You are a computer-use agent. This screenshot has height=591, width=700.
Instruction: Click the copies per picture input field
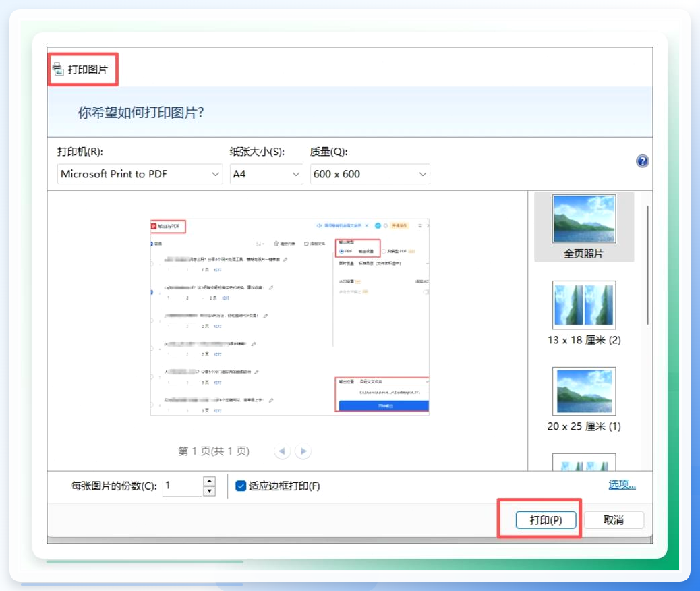183,486
